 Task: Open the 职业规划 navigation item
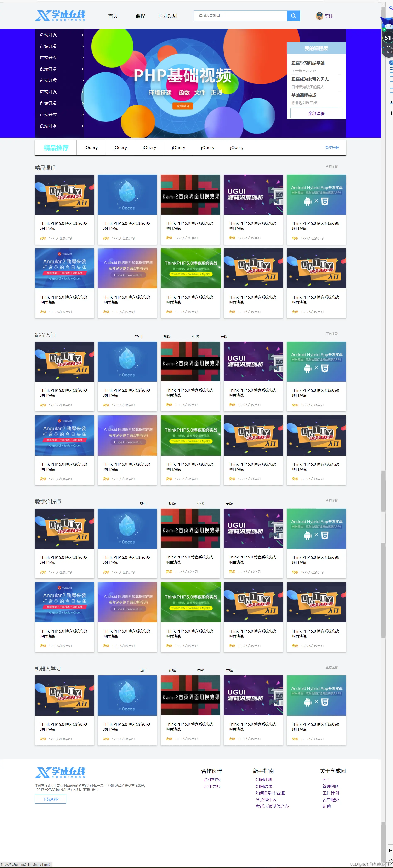[168, 16]
